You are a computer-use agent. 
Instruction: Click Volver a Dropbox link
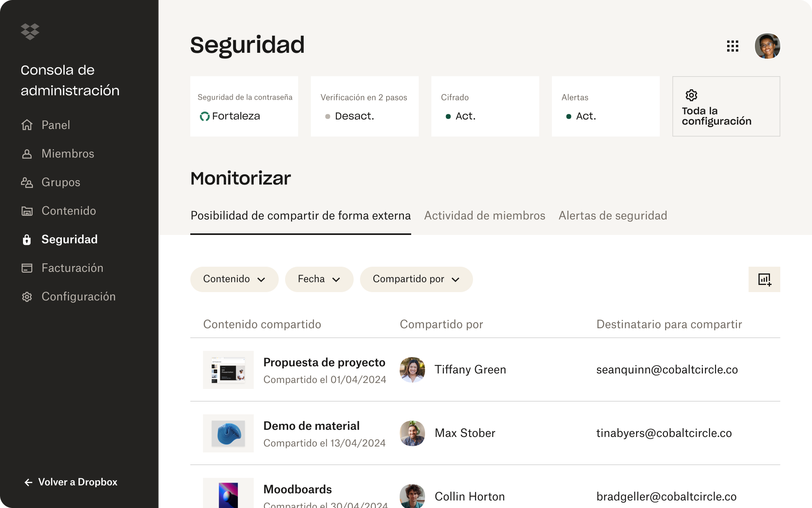coord(78,482)
